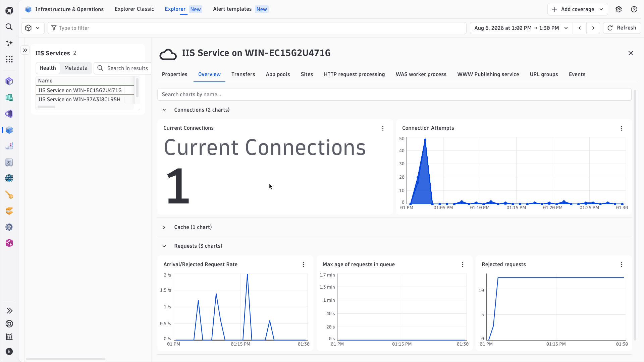Open the gray gear hub app in sidebar
The image size is (644, 362).
pos(9,227)
